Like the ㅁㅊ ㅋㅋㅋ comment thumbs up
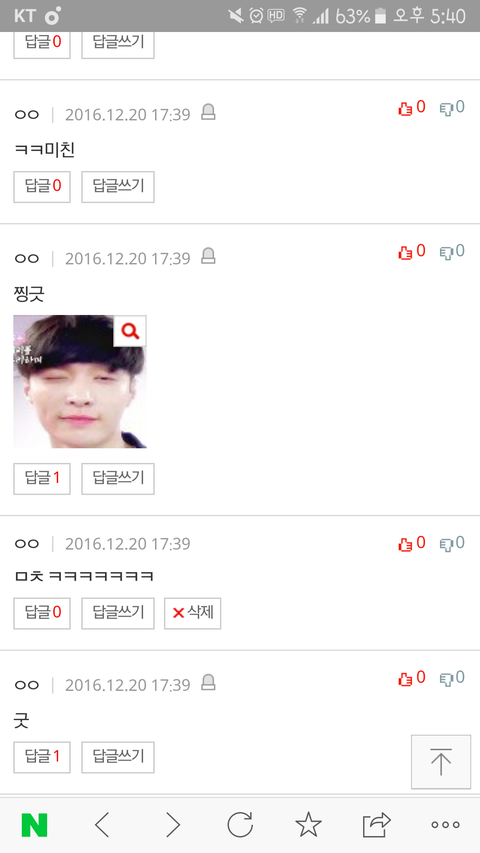This screenshot has height=853, width=480. pyautogui.click(x=411, y=543)
